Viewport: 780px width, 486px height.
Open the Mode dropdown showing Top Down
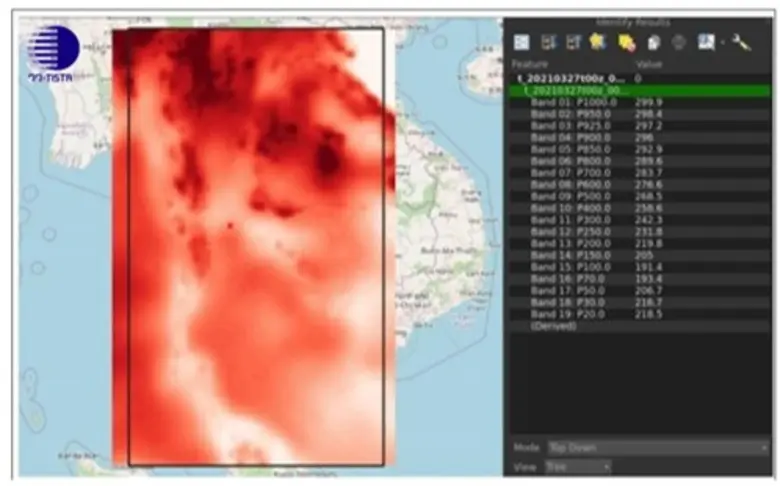[x=655, y=447]
